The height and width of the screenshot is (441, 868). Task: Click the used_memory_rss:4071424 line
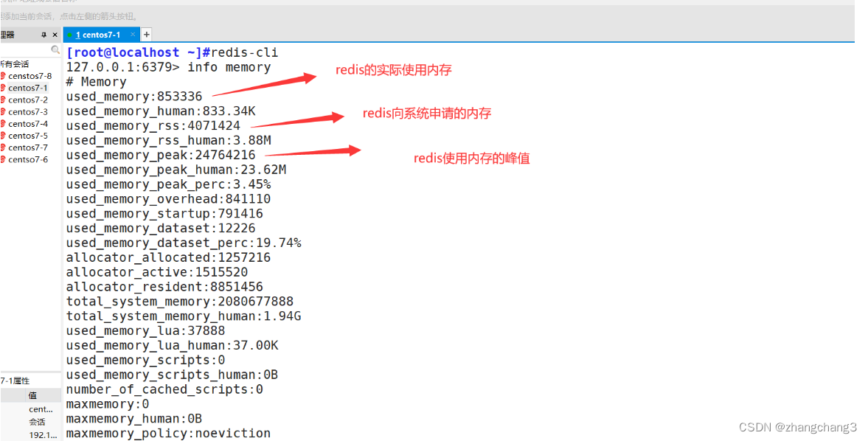point(153,126)
